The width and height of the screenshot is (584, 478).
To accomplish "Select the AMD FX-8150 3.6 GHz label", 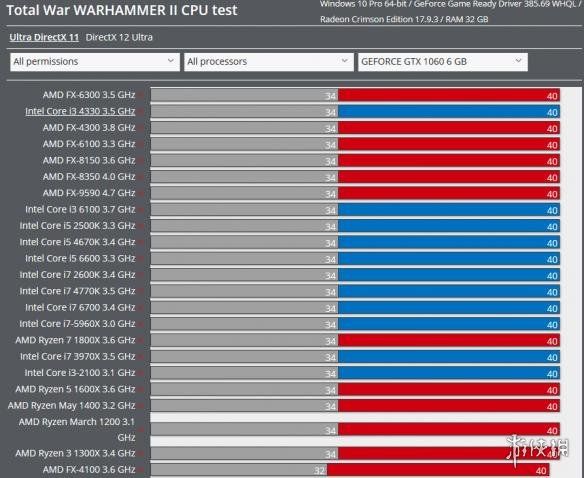I will tap(89, 161).
